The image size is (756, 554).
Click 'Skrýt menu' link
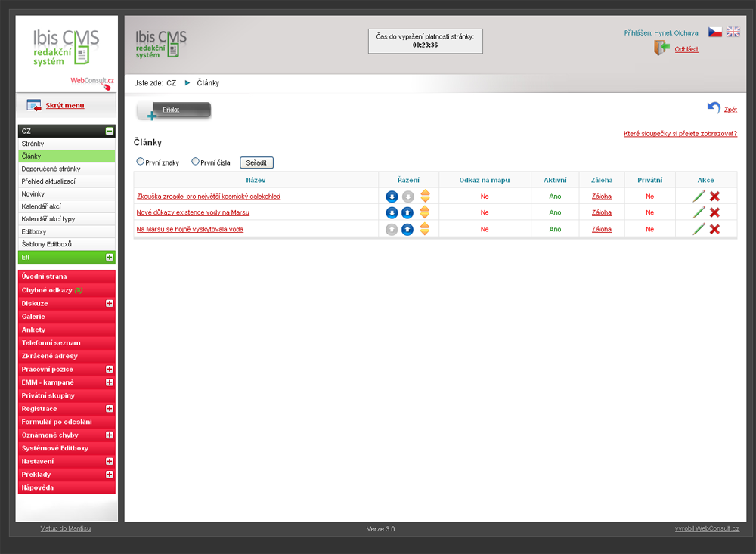[x=64, y=106]
